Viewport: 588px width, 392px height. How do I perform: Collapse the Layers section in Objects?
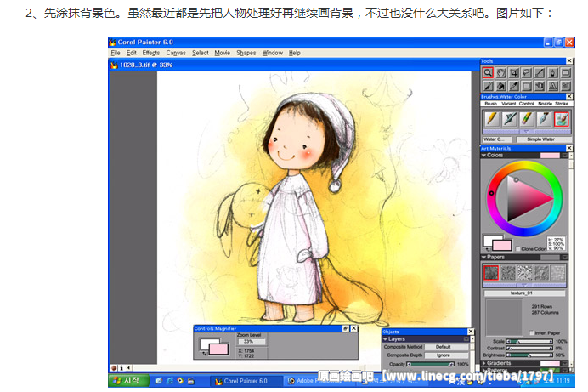[x=385, y=339]
